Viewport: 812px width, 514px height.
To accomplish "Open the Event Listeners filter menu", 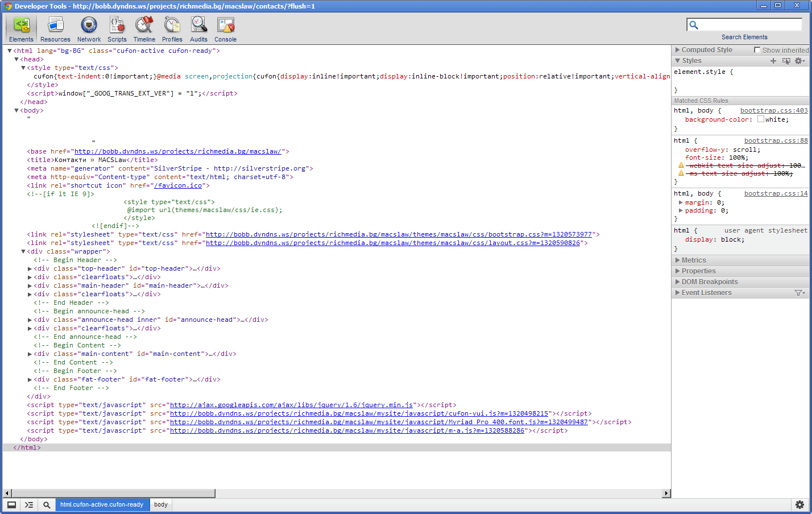I will [799, 293].
